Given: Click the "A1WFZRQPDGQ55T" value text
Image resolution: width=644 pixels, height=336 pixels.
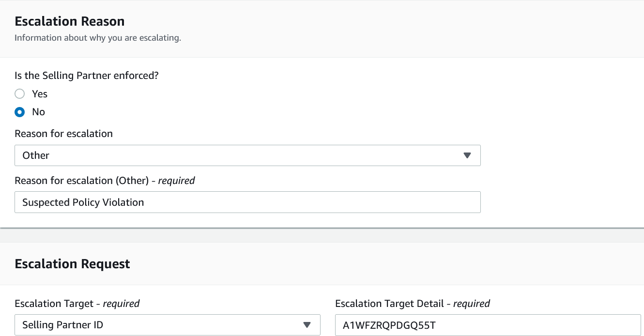Looking at the screenshot, I should 389,325.
